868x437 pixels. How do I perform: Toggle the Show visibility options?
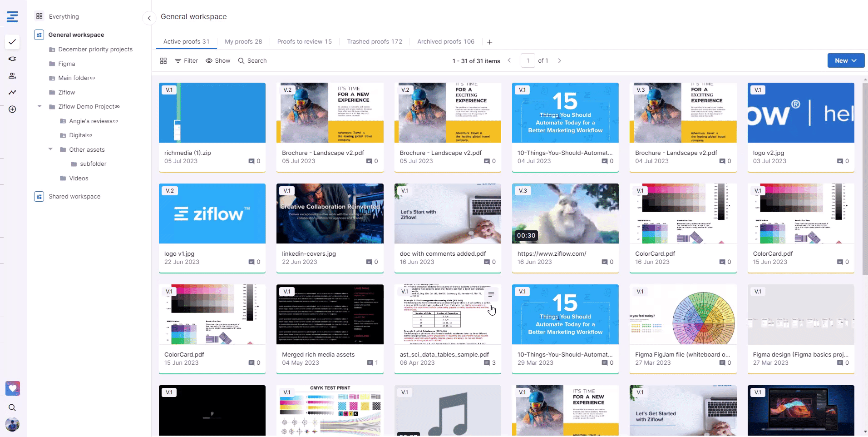[x=218, y=61]
